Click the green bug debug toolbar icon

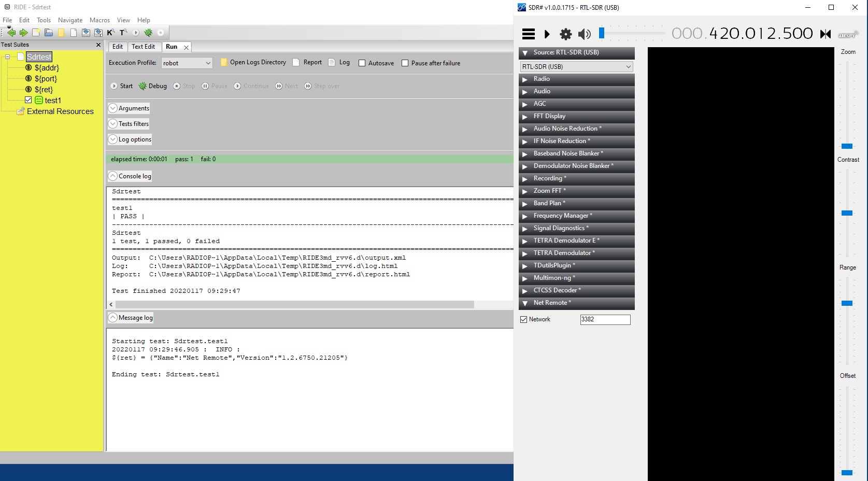148,33
